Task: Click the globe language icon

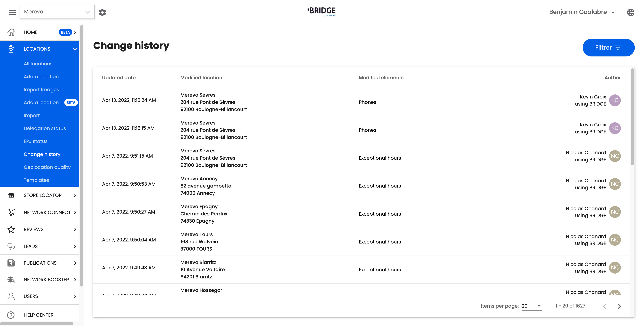Action: pos(631,12)
